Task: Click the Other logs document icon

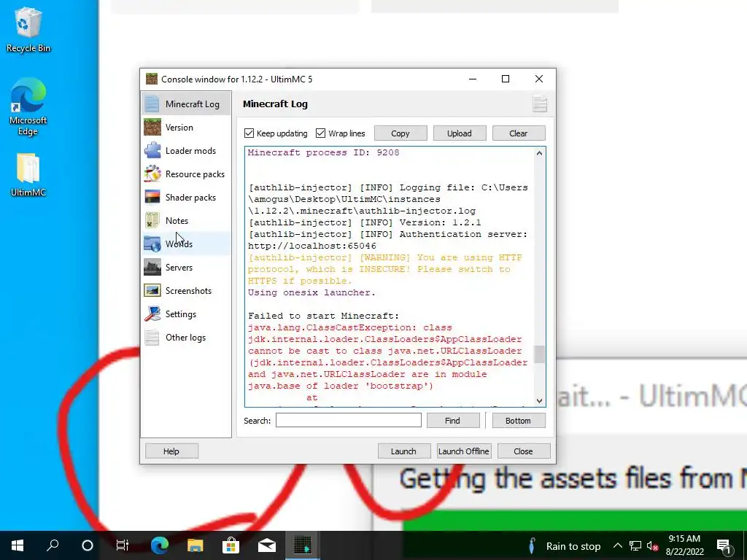Action: point(152,337)
